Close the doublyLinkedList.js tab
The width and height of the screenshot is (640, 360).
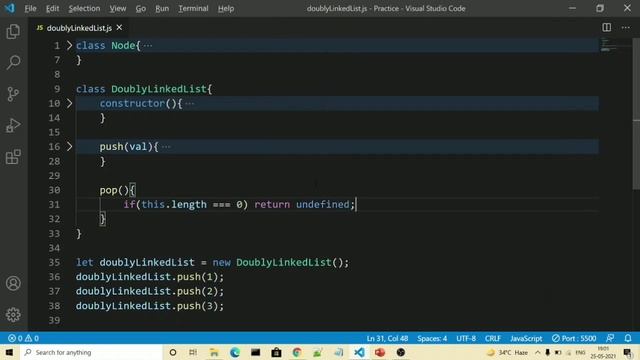coord(119,27)
